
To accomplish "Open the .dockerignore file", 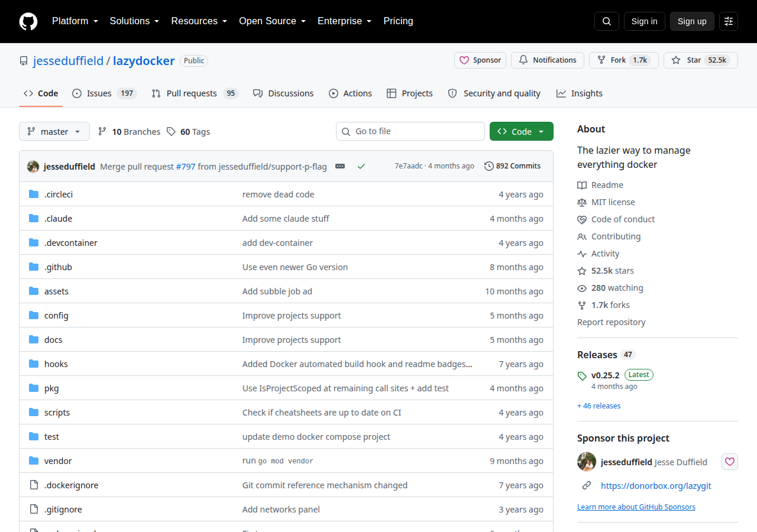I will pyautogui.click(x=72, y=485).
